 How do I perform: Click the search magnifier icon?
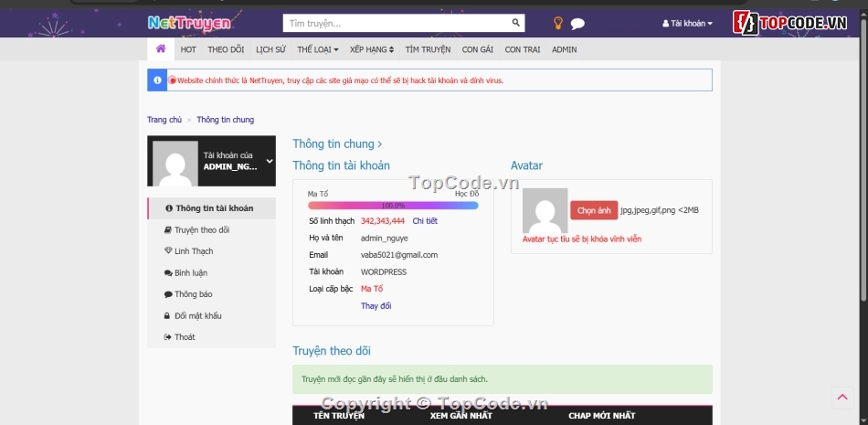click(515, 23)
